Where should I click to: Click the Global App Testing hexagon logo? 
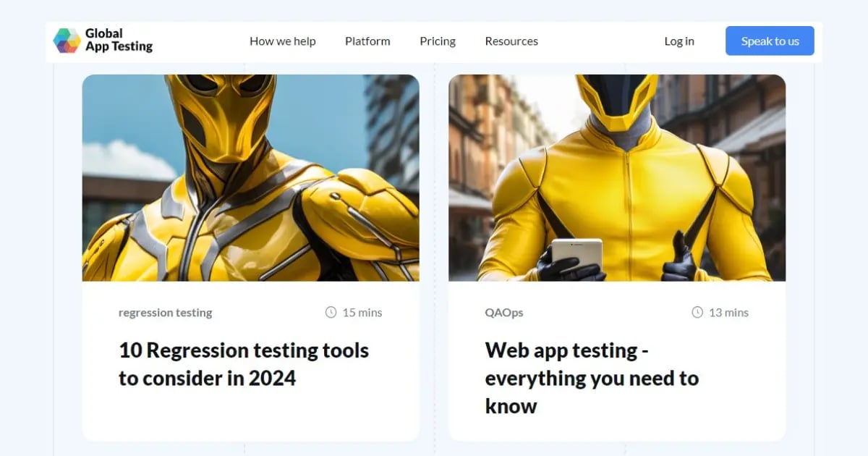67,41
